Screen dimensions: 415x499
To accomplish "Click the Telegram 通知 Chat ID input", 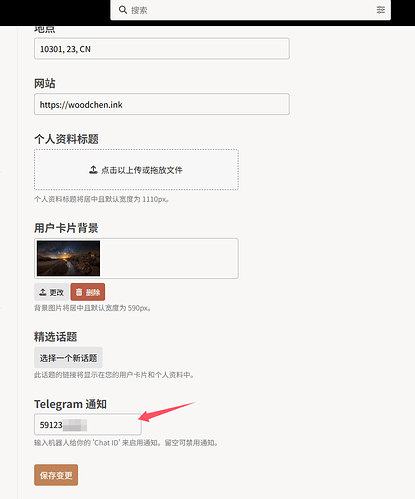I will click(x=88, y=424).
